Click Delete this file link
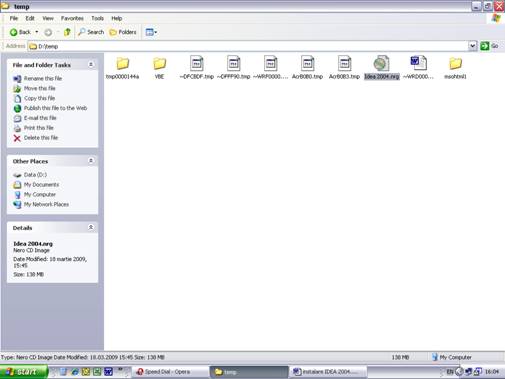 pyautogui.click(x=41, y=138)
